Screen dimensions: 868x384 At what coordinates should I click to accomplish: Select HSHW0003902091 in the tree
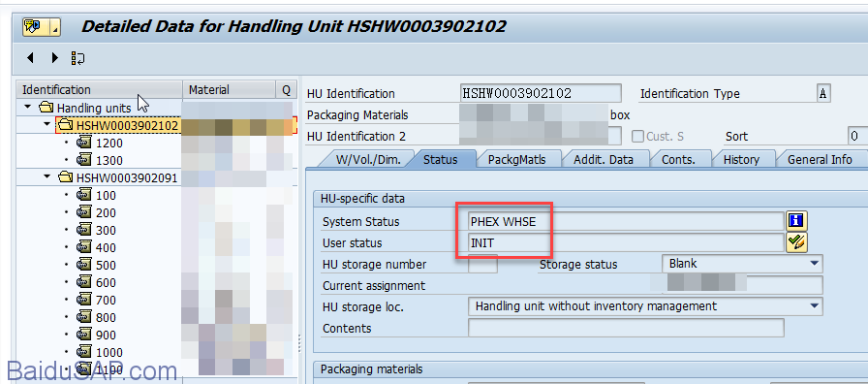point(127,177)
